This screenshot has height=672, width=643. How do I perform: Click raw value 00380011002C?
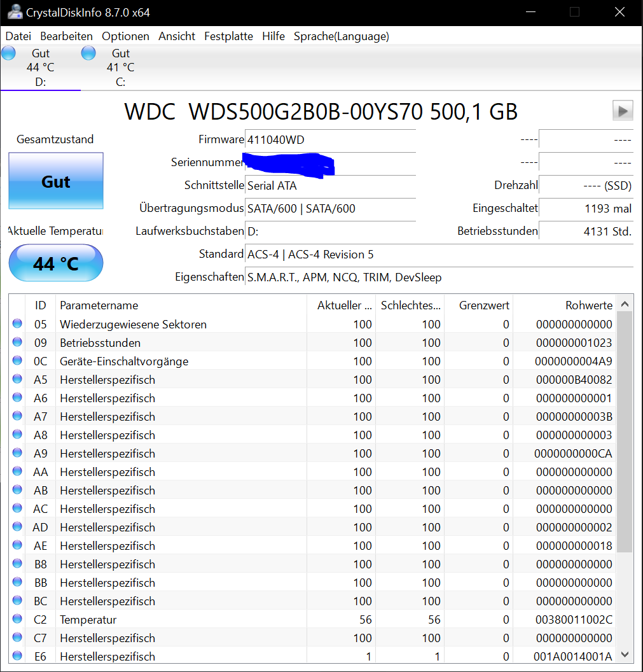coord(574,620)
